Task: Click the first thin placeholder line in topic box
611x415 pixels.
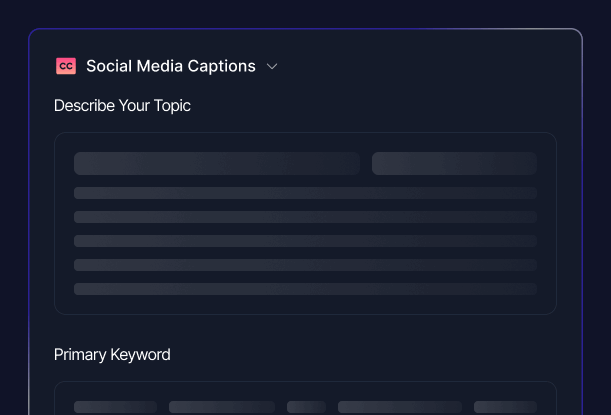Action: (305, 193)
